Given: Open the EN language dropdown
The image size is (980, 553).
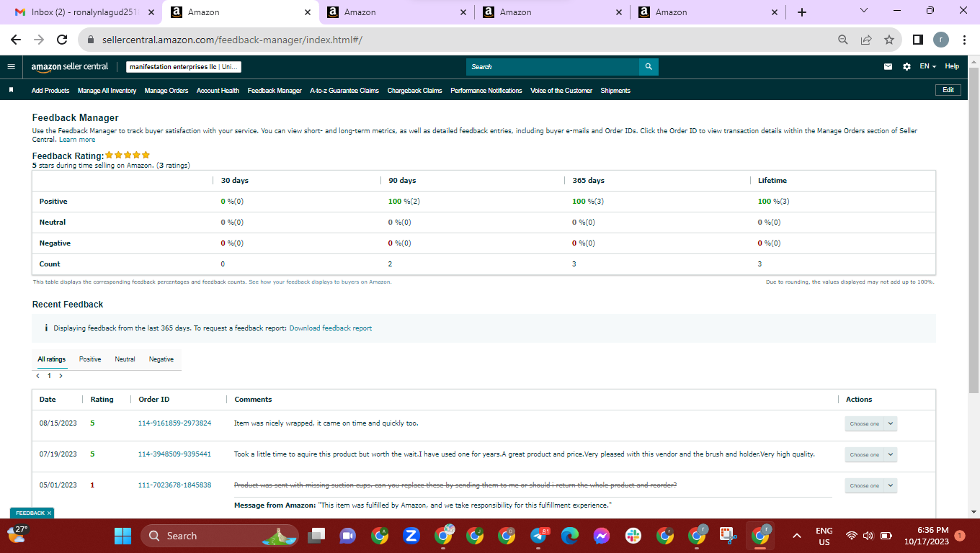Looking at the screenshot, I should 928,67.
